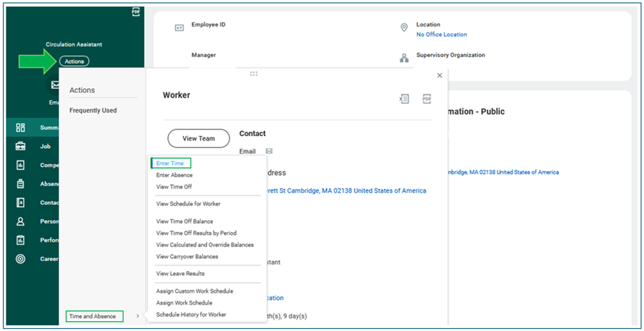The height and width of the screenshot is (331, 644).
Task: Export Worker popup as PDF icon
Action: click(x=427, y=99)
